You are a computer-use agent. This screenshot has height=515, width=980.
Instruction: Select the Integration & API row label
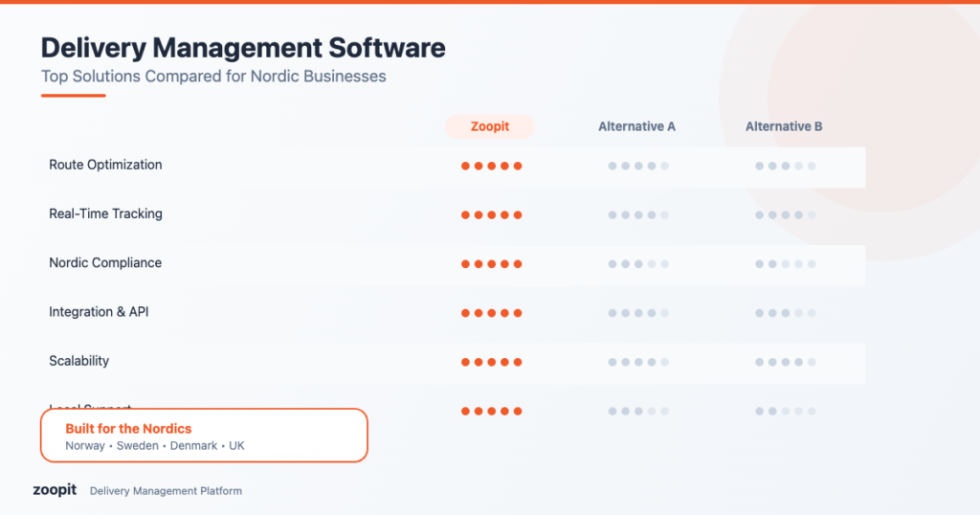99,312
